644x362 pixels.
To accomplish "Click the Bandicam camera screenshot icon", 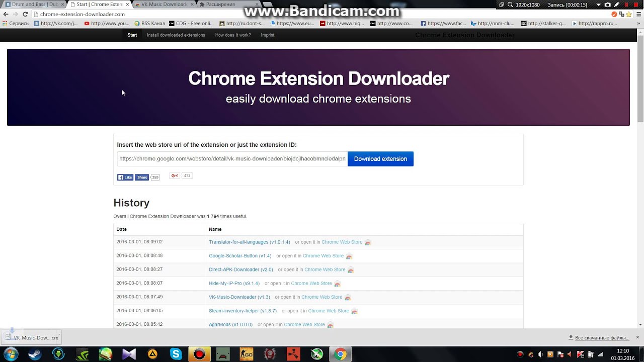I will click(x=607, y=5).
